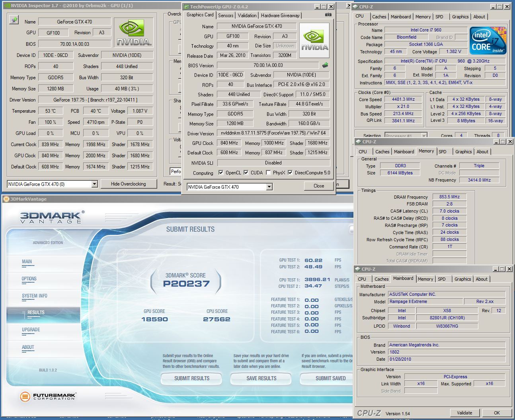This screenshot has height=420, width=515.
Task: Click the Rampage II Extreme model field
Action: 425,302
